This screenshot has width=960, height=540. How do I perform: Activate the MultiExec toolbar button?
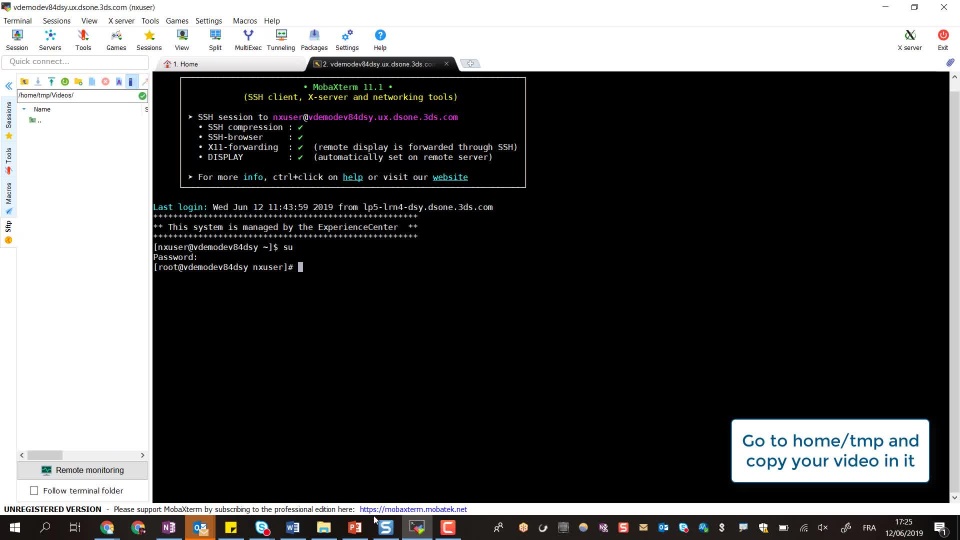click(x=248, y=40)
